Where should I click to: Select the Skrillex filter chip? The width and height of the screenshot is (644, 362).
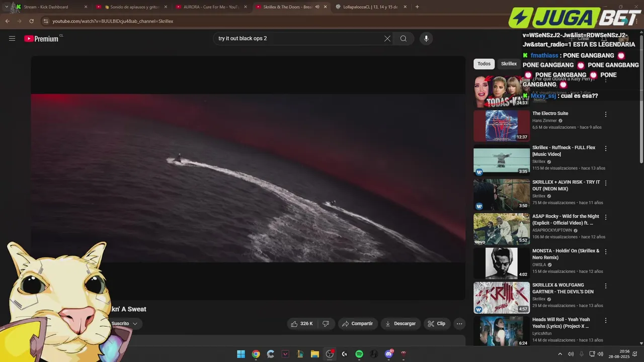(x=509, y=64)
